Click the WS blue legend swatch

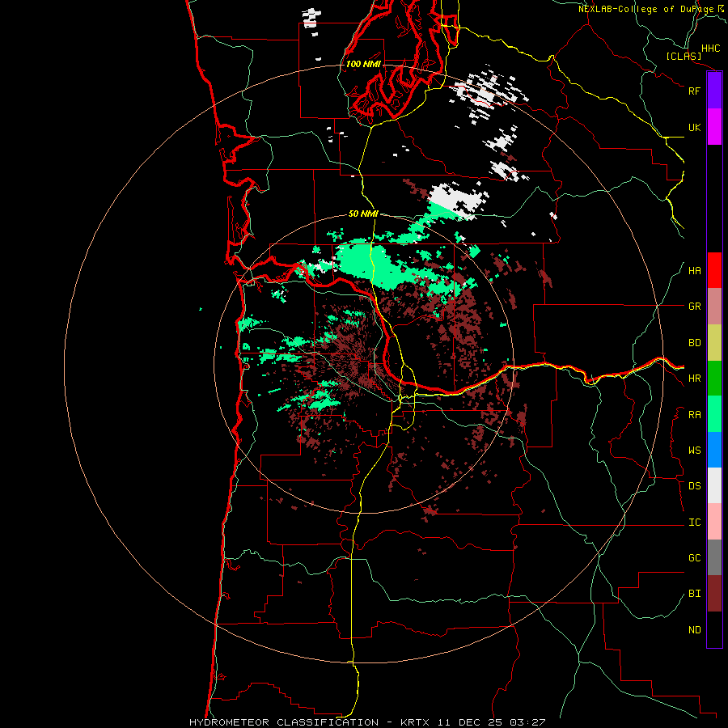pos(714,450)
